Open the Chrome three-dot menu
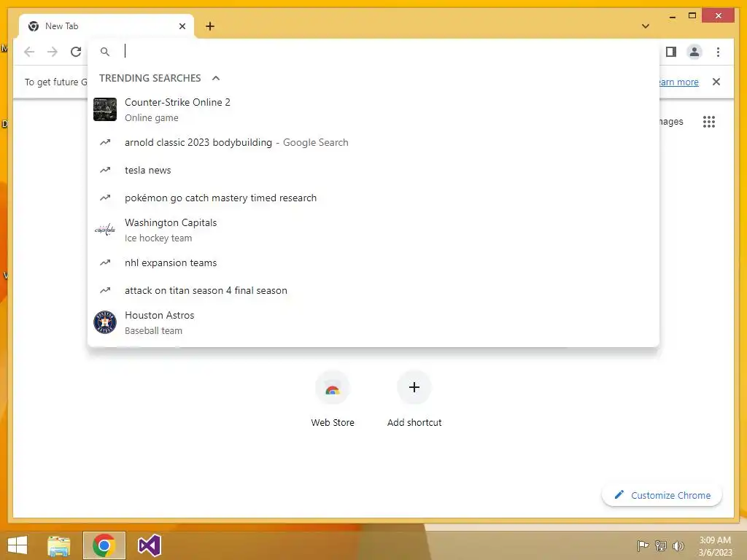Viewport: 747px width, 560px height. tap(718, 52)
